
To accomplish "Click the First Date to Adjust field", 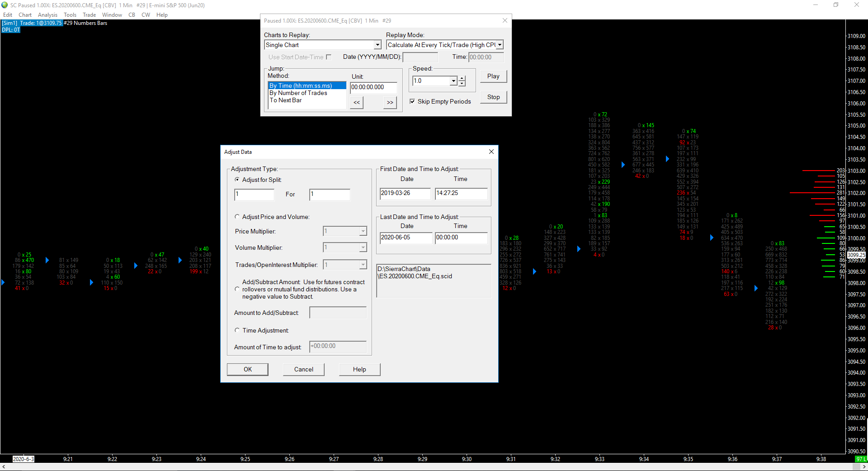I will coord(405,193).
